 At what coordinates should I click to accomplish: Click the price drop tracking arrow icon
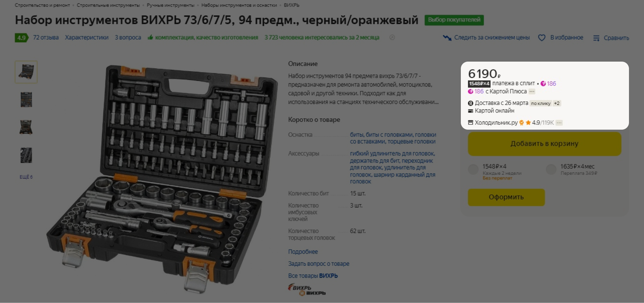pos(447,38)
